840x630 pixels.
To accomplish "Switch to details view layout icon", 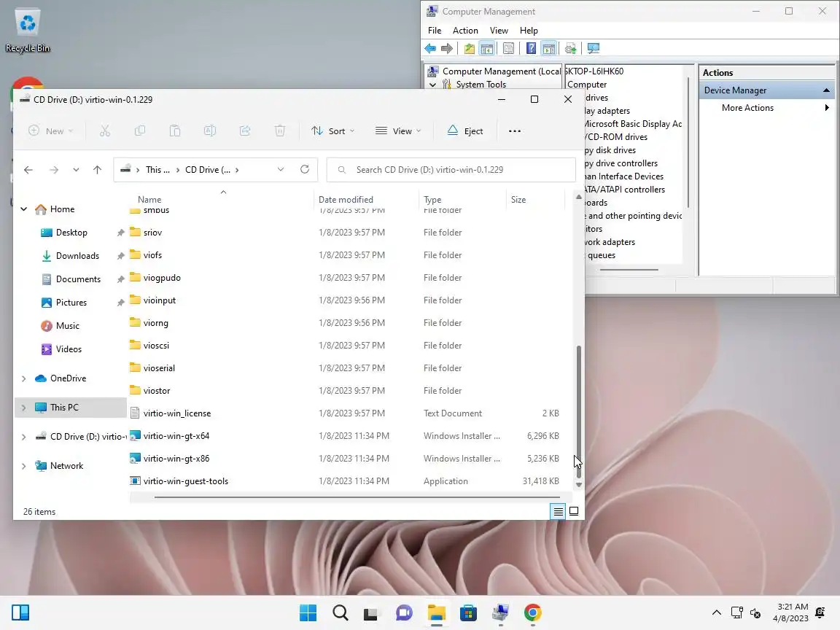I will (558, 512).
